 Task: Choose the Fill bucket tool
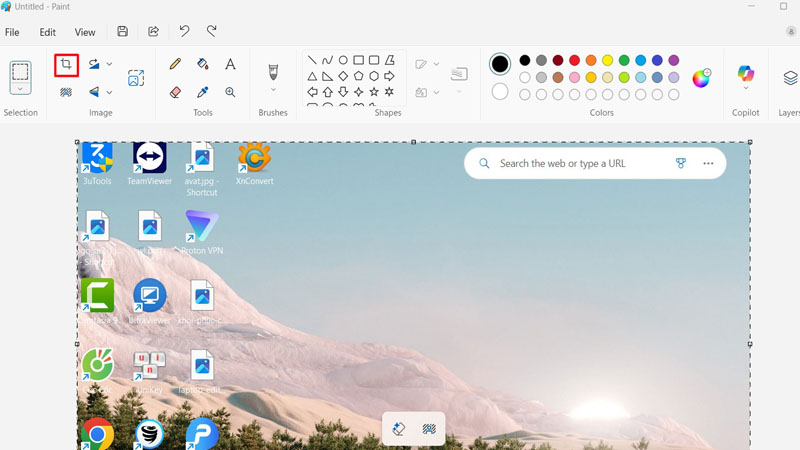pos(203,64)
